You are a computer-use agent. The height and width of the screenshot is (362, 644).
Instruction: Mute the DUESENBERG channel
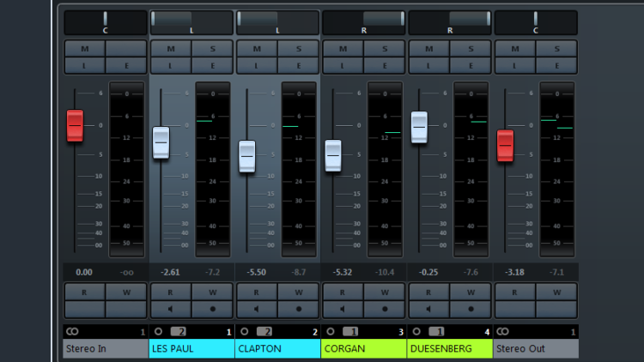click(429, 49)
